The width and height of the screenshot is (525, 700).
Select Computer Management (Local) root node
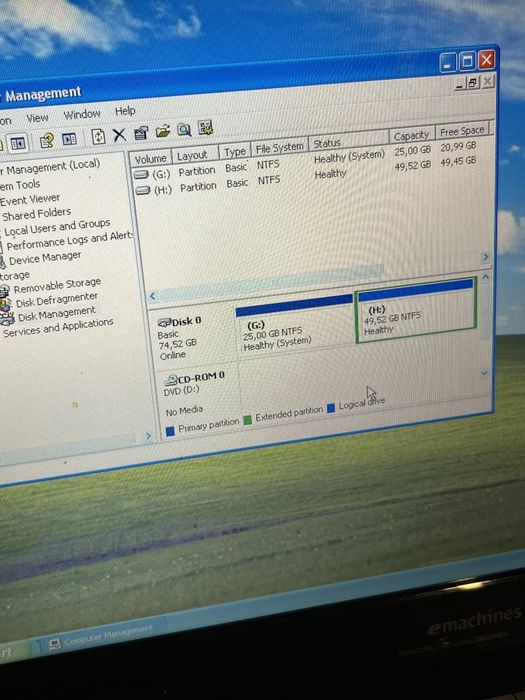[50, 168]
